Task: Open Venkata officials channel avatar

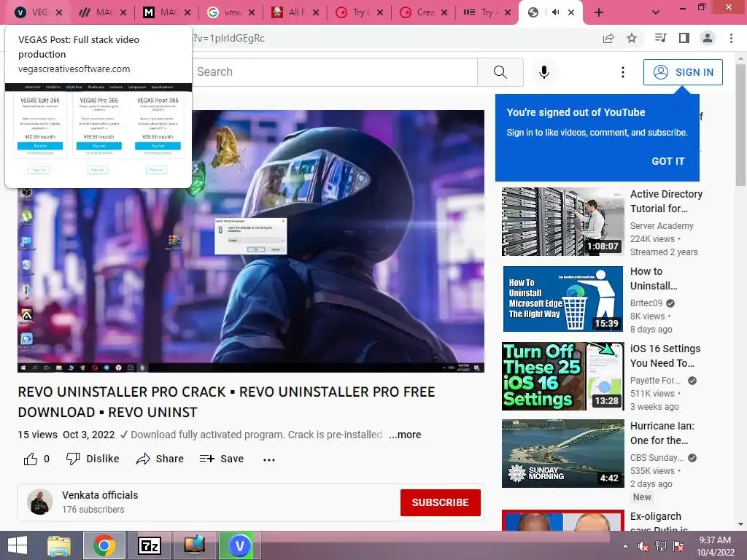Action: tap(39, 502)
